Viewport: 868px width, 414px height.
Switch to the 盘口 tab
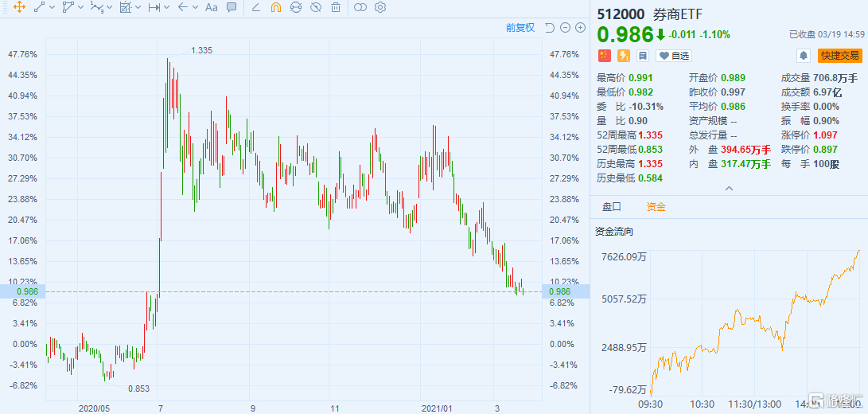612,207
